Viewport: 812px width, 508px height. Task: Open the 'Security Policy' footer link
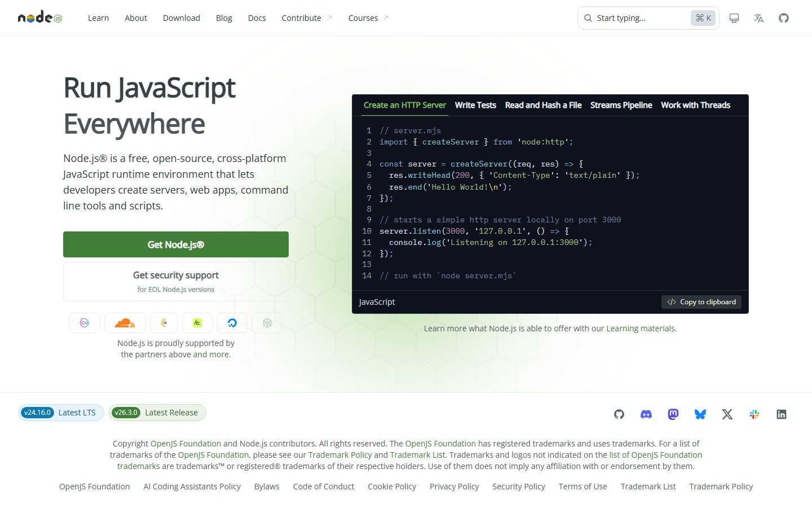(x=519, y=487)
